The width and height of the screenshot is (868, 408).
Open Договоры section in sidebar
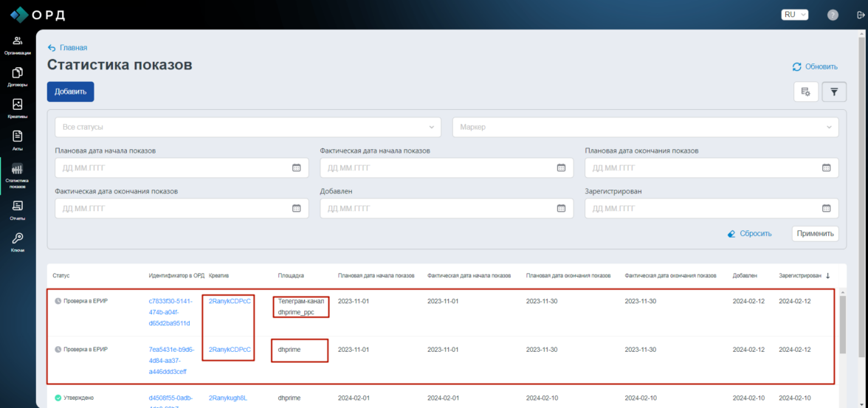coord(18,77)
